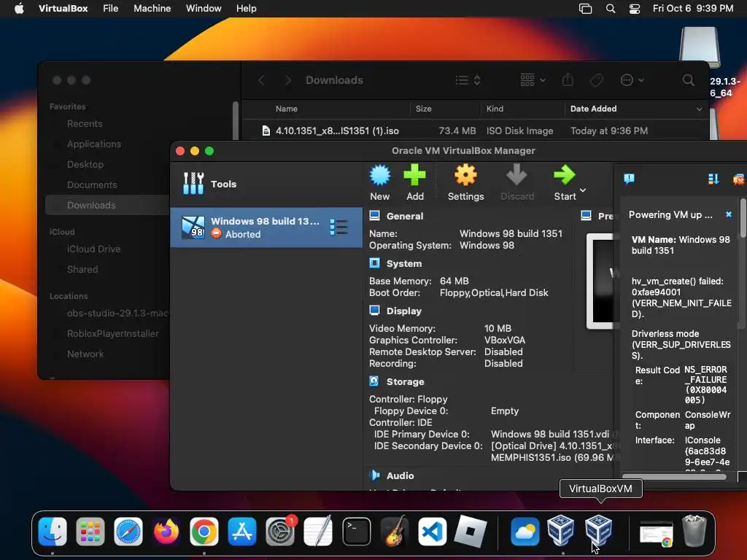
Task: Open Firefox from the Dock
Action: tap(166, 531)
